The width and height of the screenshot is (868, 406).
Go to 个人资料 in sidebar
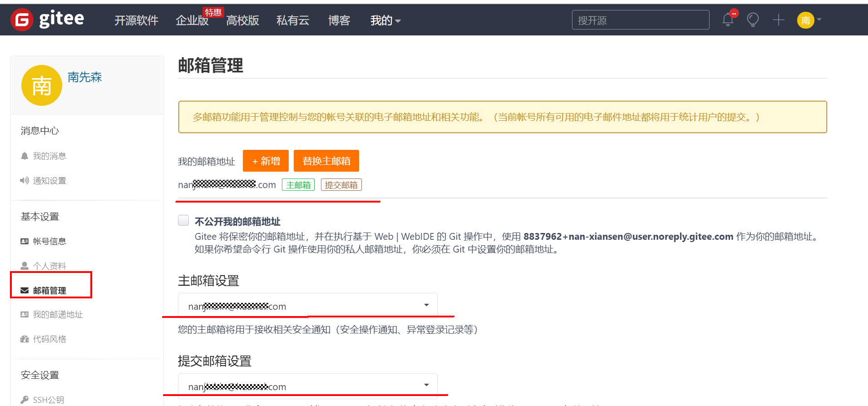49,266
